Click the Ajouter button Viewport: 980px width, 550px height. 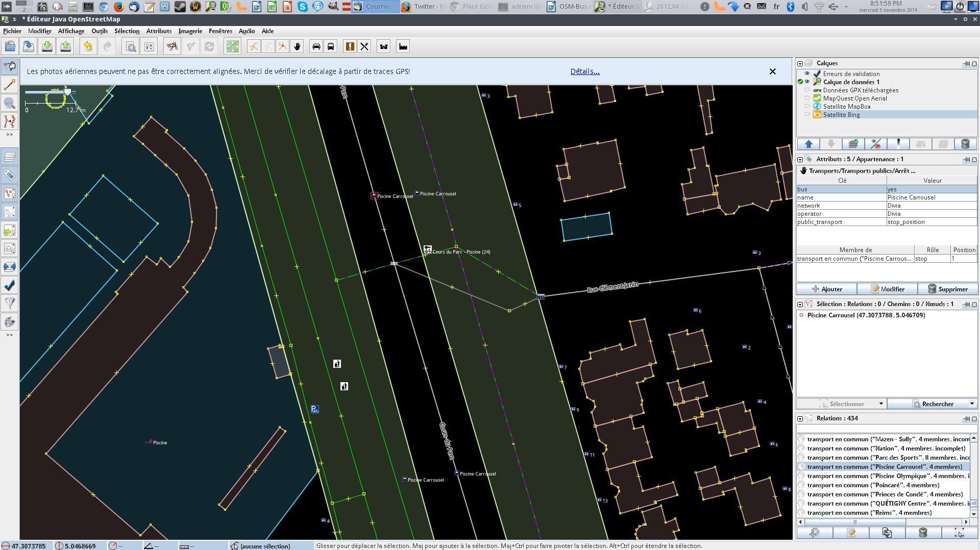click(x=826, y=289)
